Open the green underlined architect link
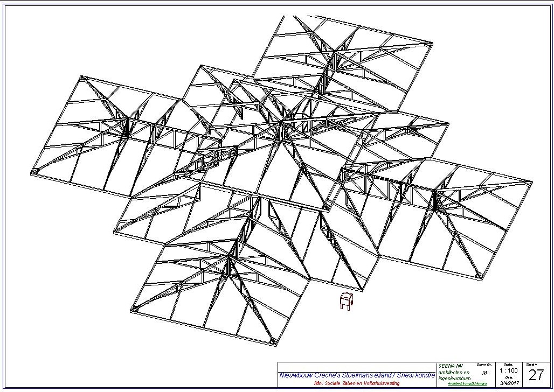554x392 pixels. 467,383
